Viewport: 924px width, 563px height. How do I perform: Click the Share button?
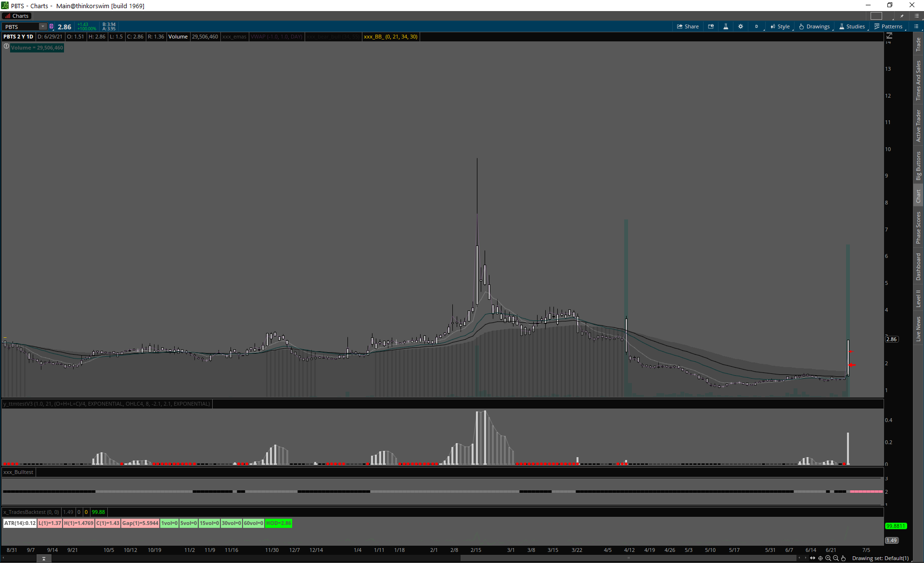(688, 26)
